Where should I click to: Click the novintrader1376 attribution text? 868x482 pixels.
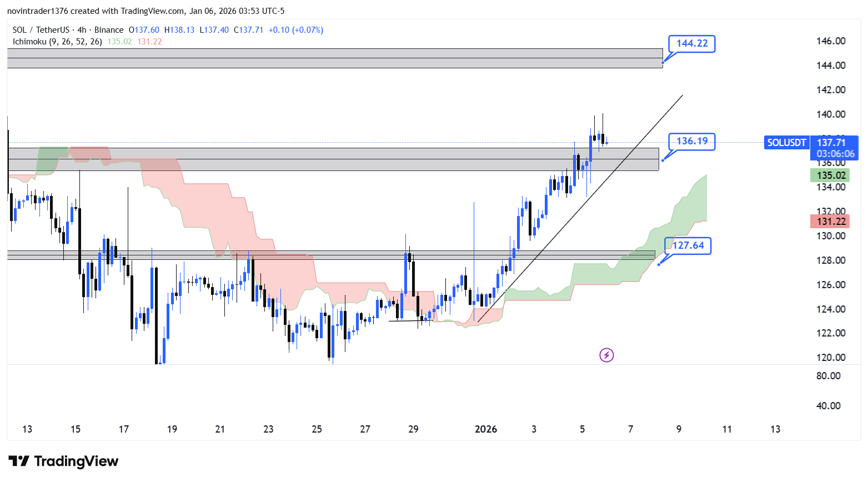[x=38, y=11]
